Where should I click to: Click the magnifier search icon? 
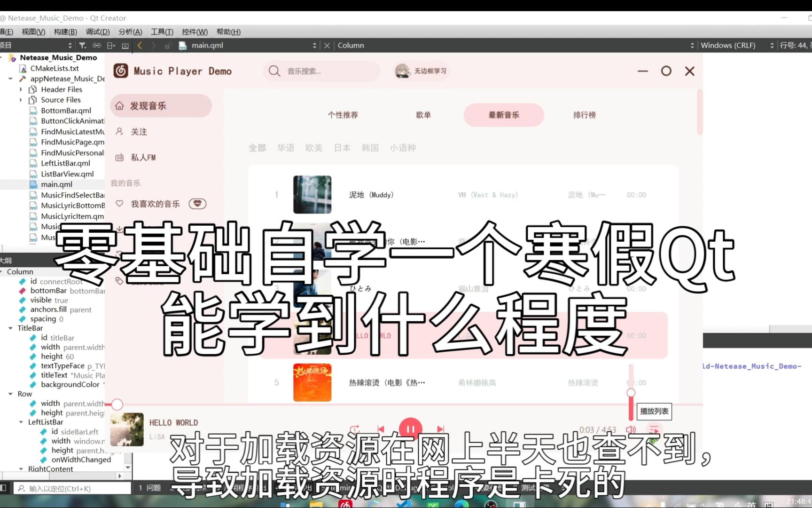coord(274,71)
